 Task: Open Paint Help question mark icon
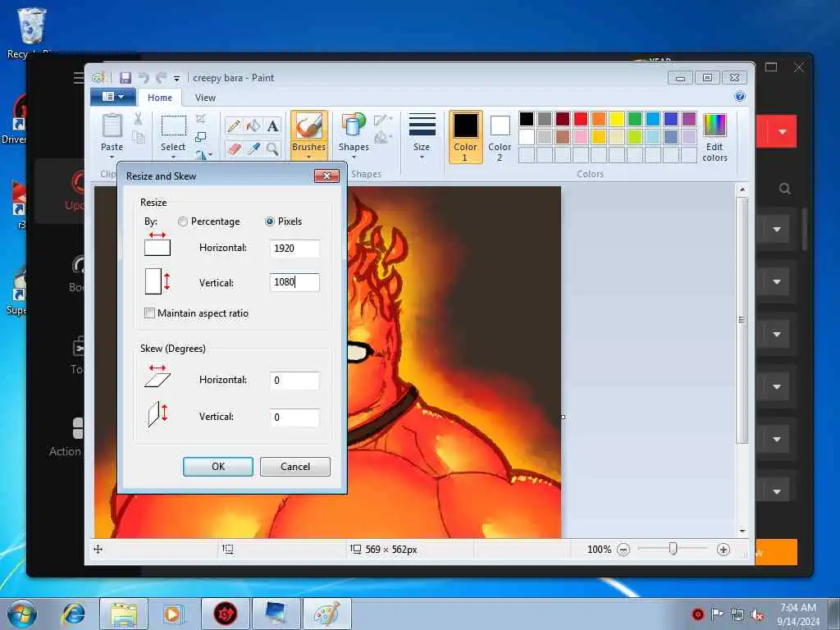740,97
